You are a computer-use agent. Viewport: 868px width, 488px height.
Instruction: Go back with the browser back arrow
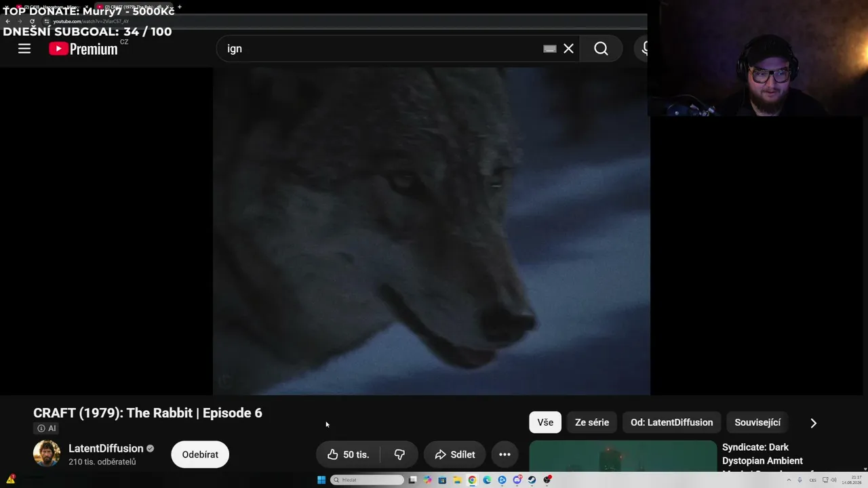(x=7, y=21)
